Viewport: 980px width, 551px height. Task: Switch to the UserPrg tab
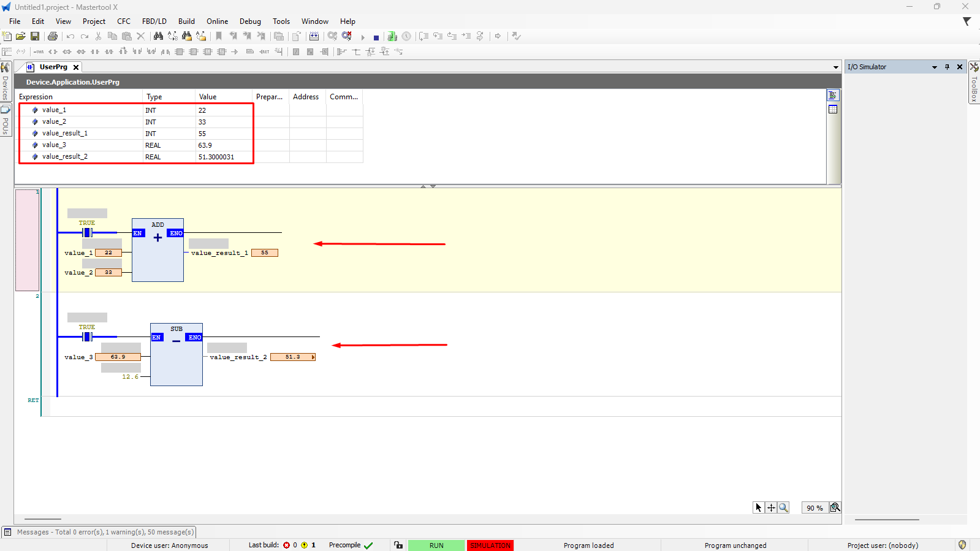(x=53, y=67)
